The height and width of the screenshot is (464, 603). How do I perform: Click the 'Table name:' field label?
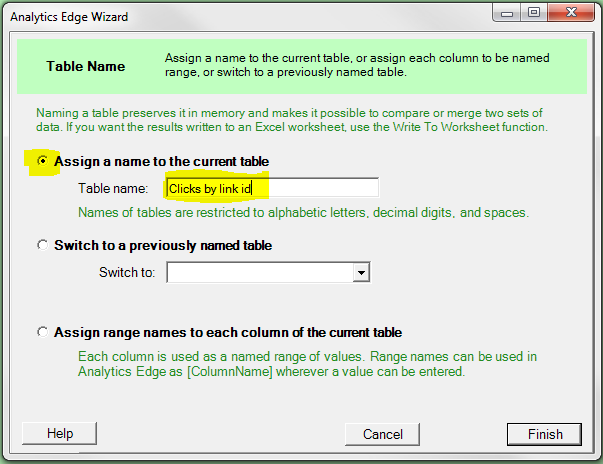pos(112,188)
